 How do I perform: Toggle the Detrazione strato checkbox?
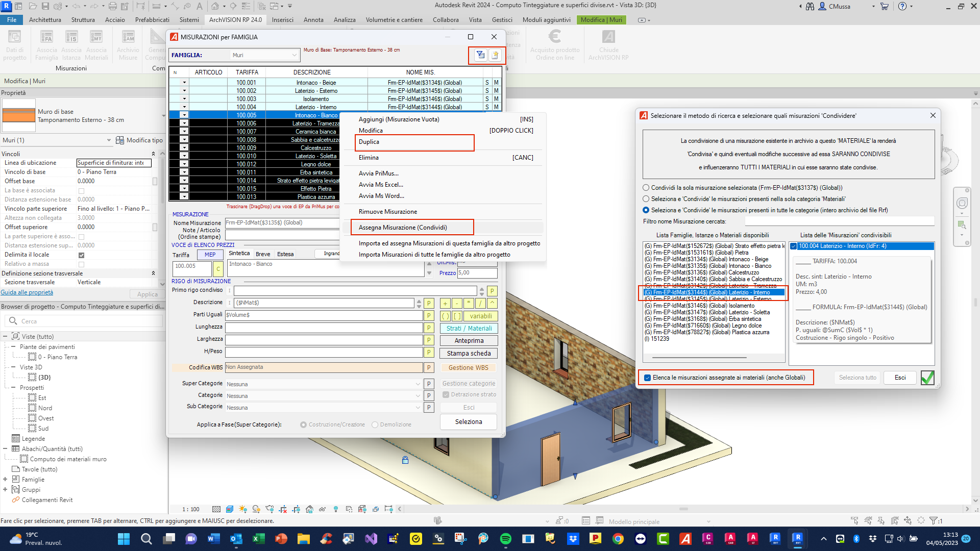coord(446,395)
